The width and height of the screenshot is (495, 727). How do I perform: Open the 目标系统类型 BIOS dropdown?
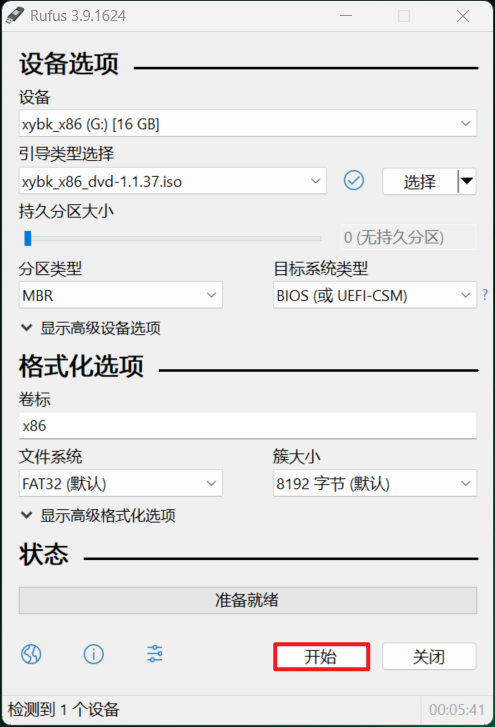click(374, 295)
